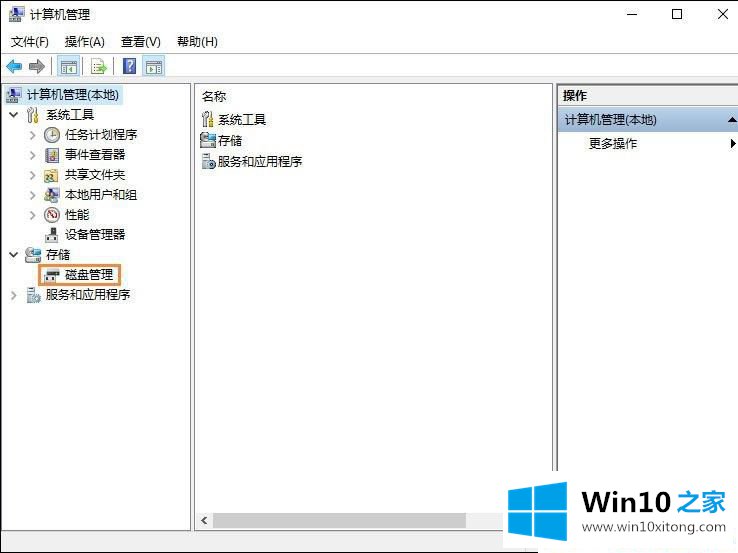The width and height of the screenshot is (738, 553).
Task: Maximize the 计算机管理 window
Action: coord(677,14)
